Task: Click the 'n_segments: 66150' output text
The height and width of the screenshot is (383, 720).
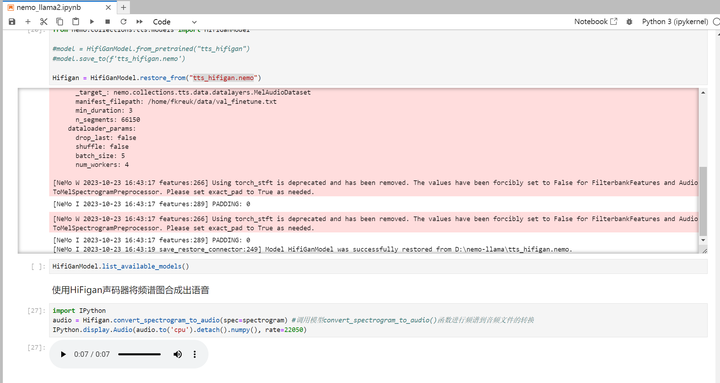Action: point(108,119)
